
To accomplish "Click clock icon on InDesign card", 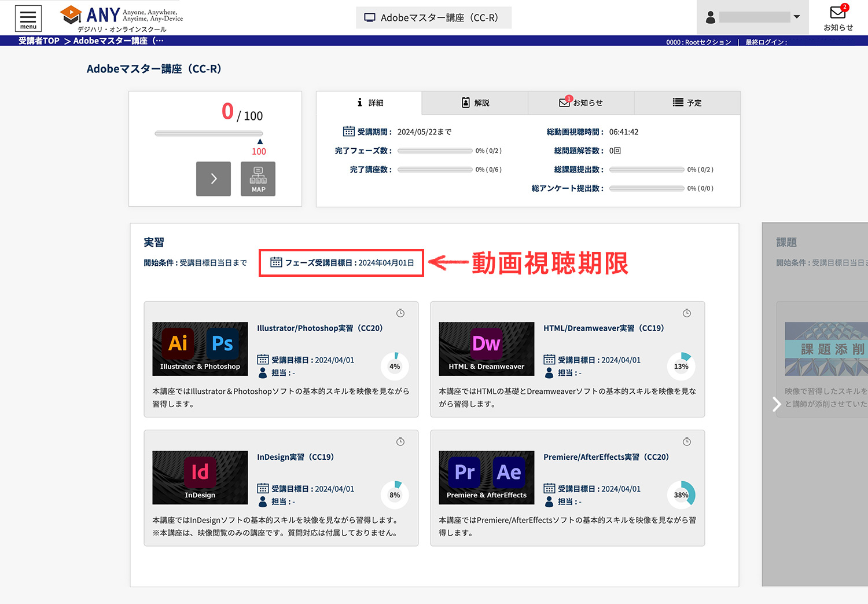I will pos(400,442).
